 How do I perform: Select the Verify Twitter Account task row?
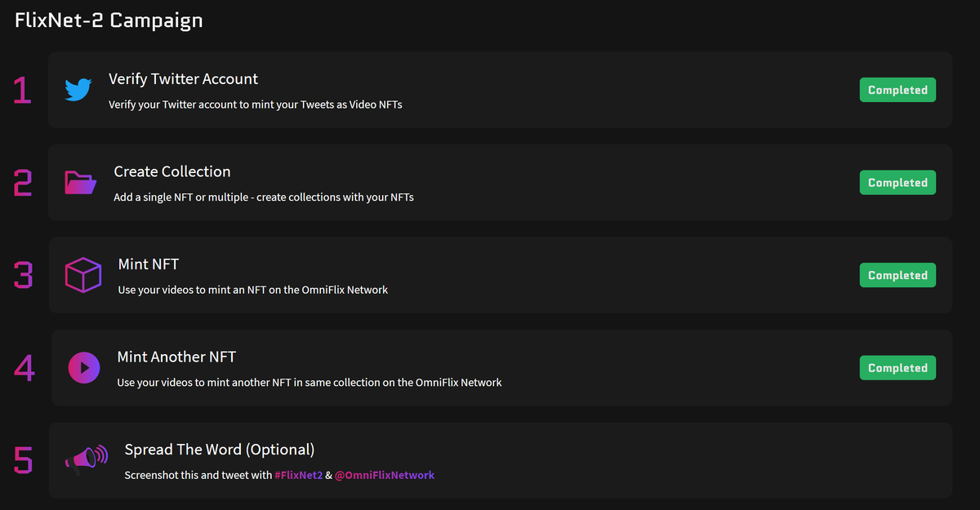point(490,90)
